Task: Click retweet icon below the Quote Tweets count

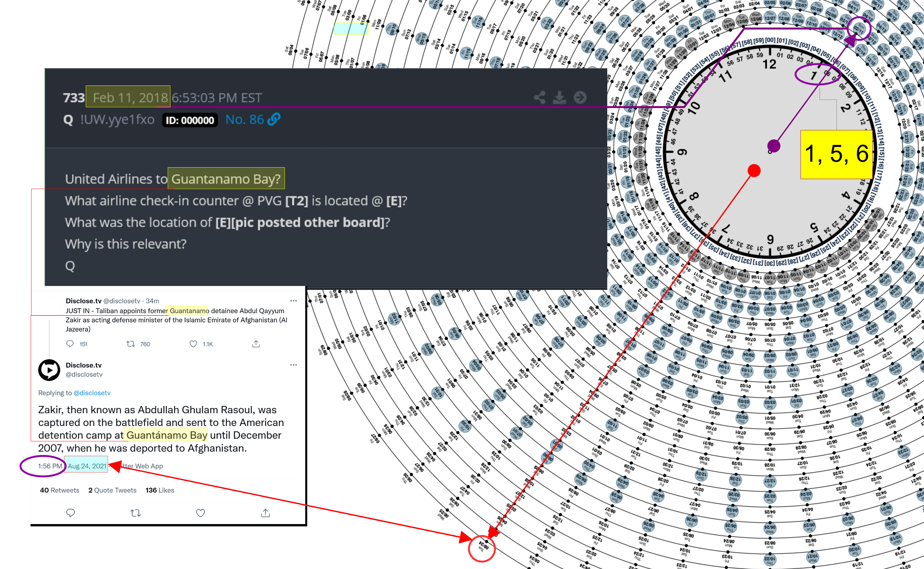Action: [136, 513]
